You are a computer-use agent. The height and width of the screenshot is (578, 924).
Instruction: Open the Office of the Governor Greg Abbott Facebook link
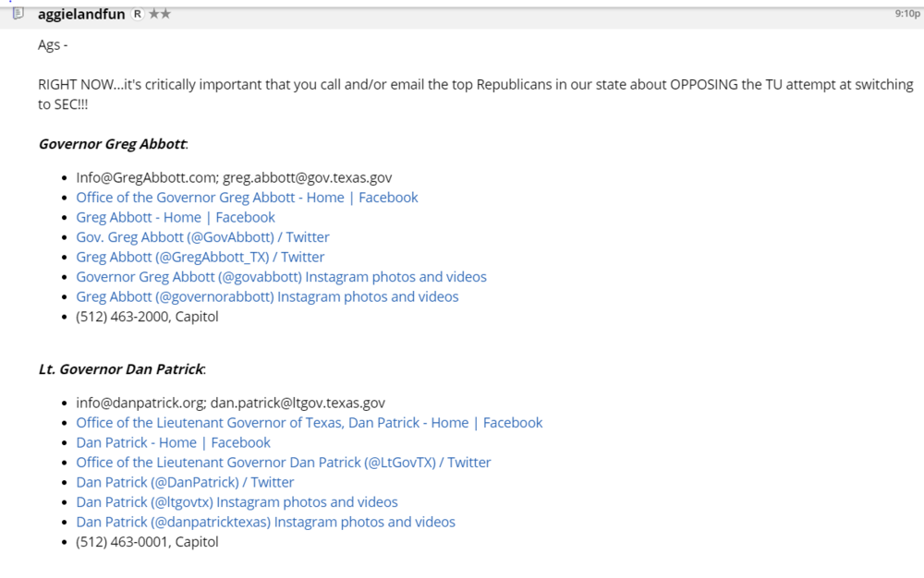click(247, 197)
